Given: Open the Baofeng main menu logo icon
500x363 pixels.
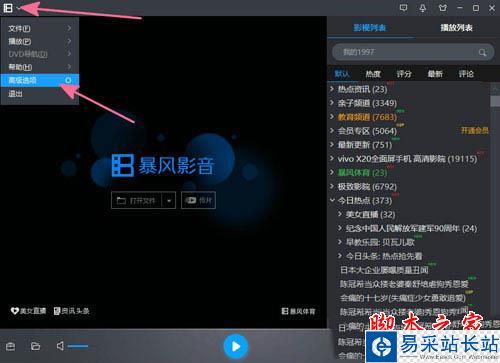Looking at the screenshot, I should click(8, 8).
